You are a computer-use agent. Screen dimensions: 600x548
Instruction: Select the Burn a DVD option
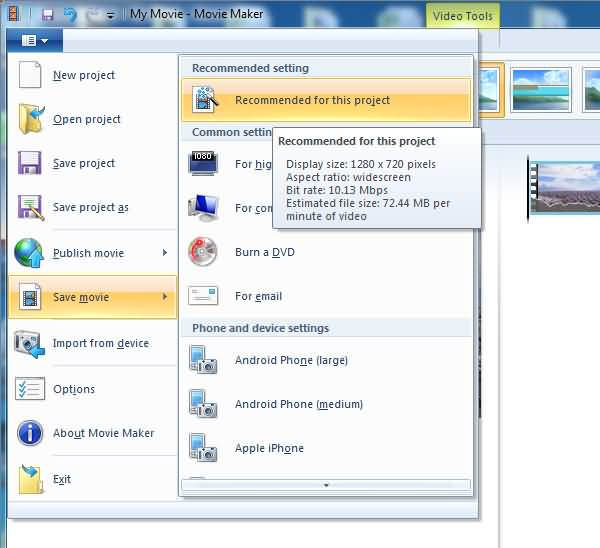pyautogui.click(x=265, y=252)
